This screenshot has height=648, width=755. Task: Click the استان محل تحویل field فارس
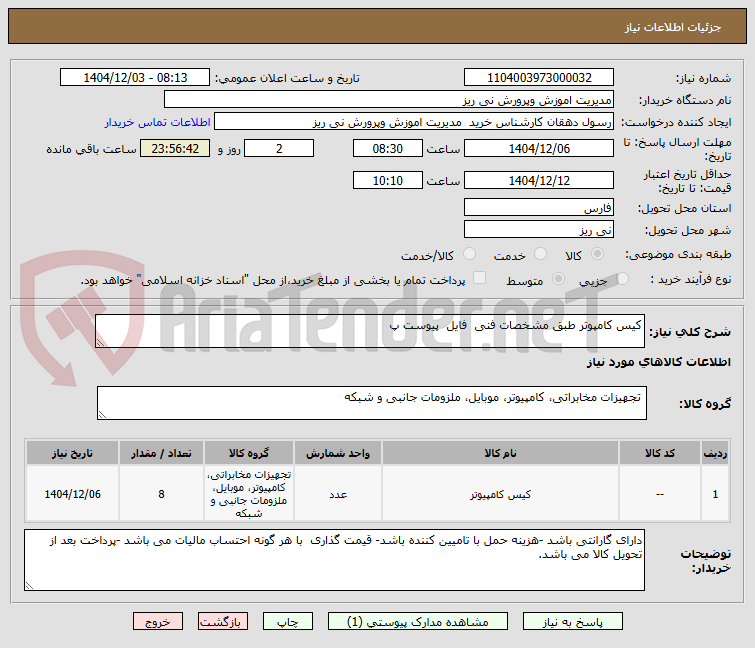[539, 207]
